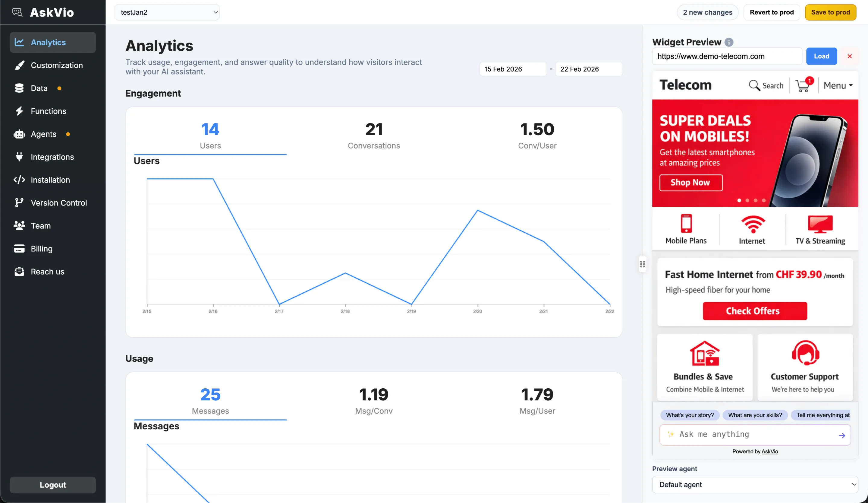Screen dimensions: 868x503
Task: Select the second carousel dot on the banner
Action: click(x=747, y=200)
